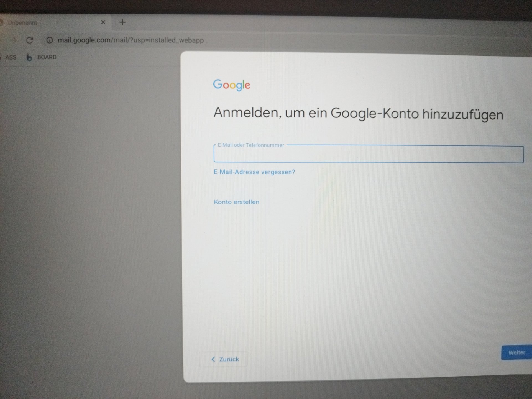Open site information circle icon in address bar
This screenshot has width=532, height=399.
pyautogui.click(x=50, y=40)
